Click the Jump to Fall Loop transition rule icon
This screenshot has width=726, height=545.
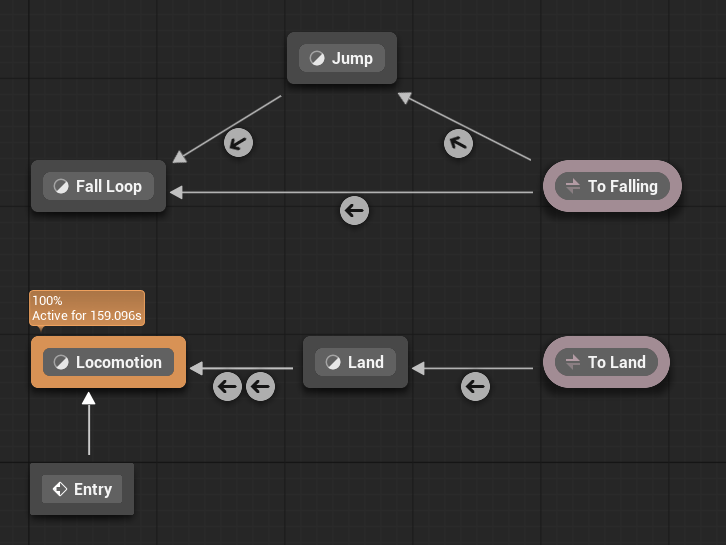pos(238,142)
